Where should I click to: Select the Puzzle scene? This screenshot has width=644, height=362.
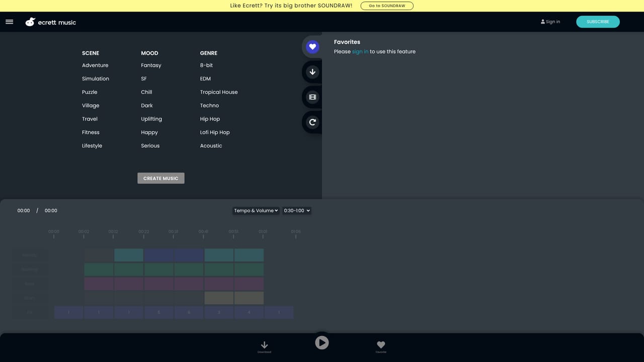tap(90, 92)
